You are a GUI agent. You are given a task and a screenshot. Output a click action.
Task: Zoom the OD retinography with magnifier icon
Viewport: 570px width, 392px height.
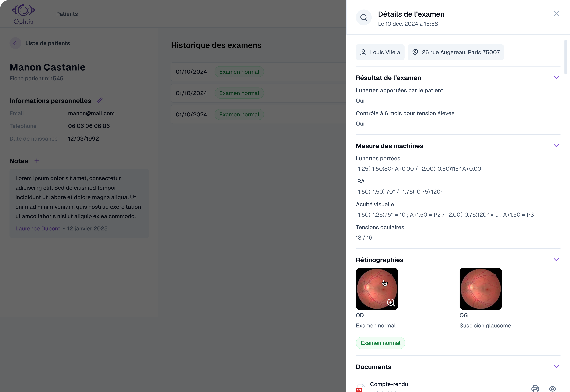click(x=391, y=302)
